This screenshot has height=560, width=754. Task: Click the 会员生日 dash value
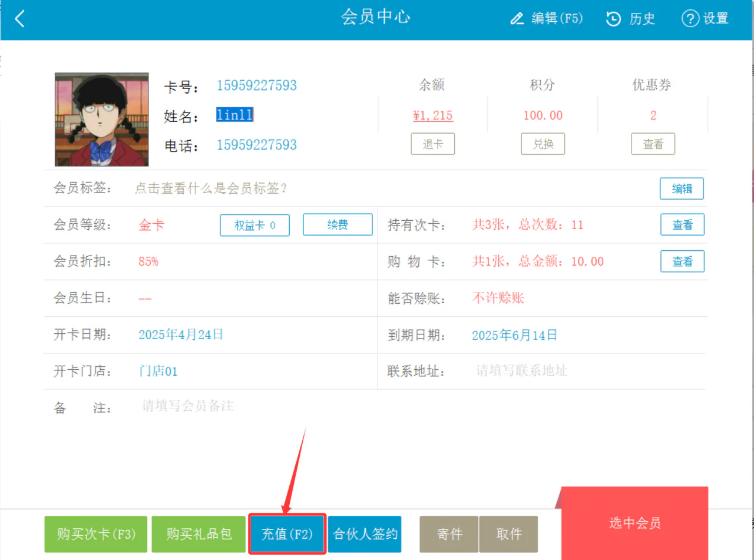[145, 299]
